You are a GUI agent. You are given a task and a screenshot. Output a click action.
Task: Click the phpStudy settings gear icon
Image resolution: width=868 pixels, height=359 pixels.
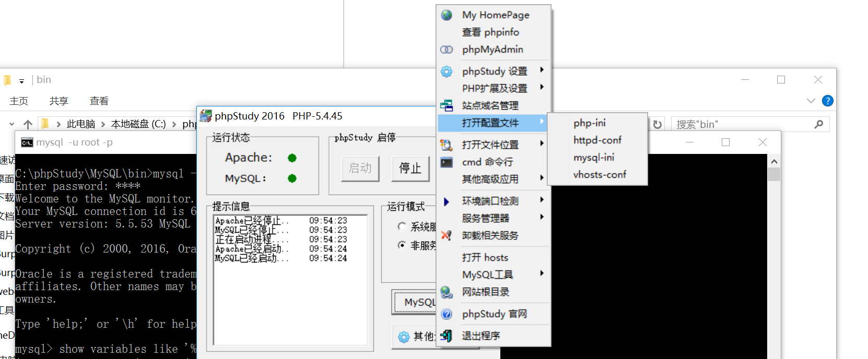click(x=447, y=71)
